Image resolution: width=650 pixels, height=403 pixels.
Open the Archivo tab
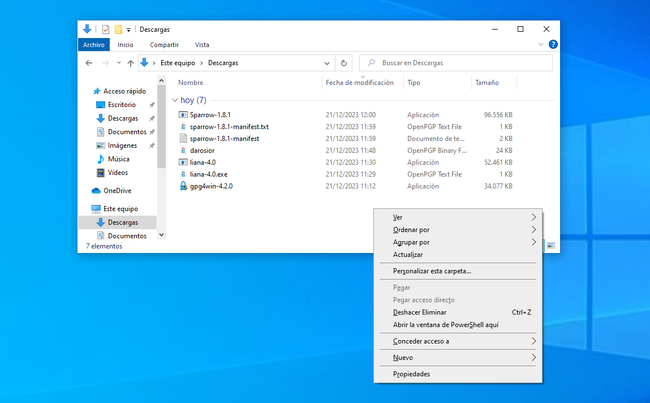tap(94, 45)
